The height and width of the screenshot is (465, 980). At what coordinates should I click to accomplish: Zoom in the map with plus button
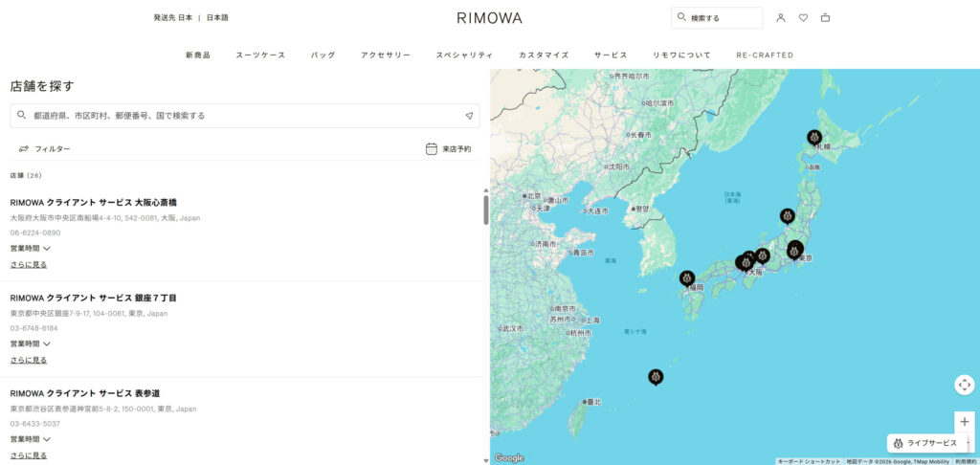(x=965, y=422)
